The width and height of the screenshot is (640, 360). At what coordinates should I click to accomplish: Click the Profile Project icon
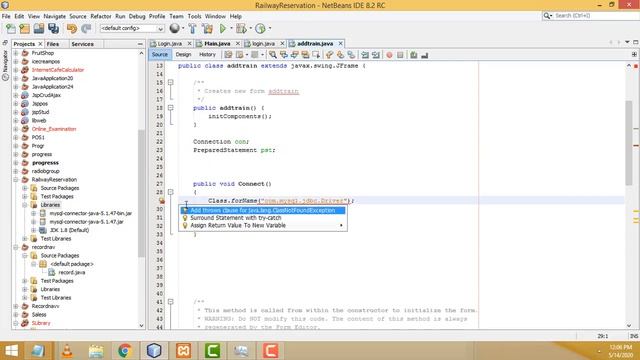click(260, 29)
